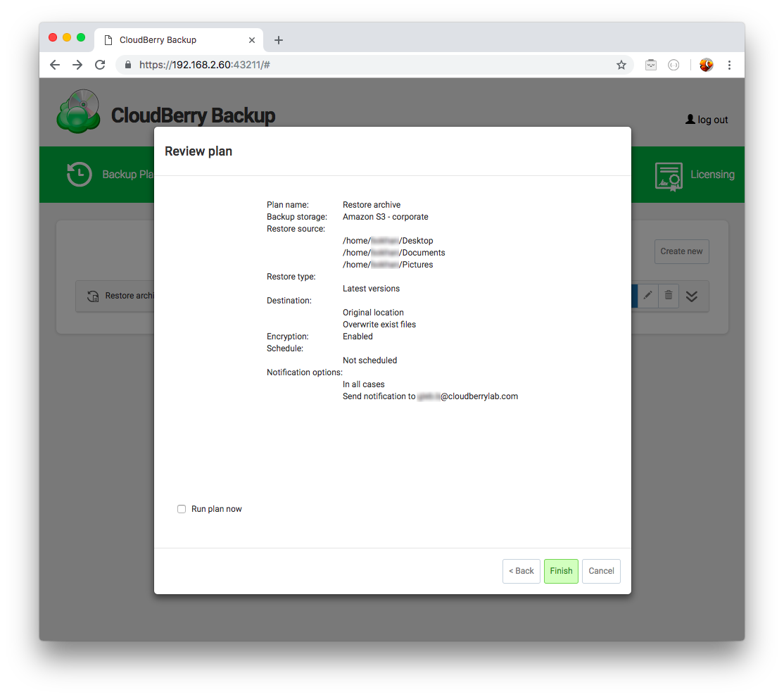Click the Restore archive plan row in background

115,296
